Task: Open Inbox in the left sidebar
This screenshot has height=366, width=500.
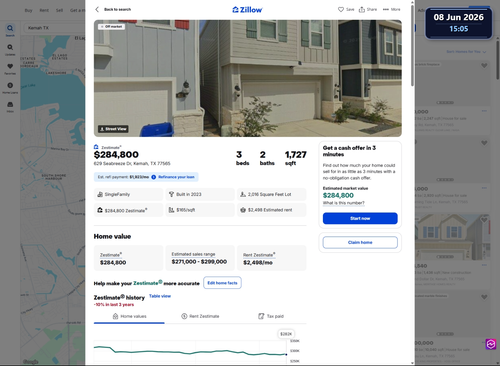Action: tap(10, 107)
